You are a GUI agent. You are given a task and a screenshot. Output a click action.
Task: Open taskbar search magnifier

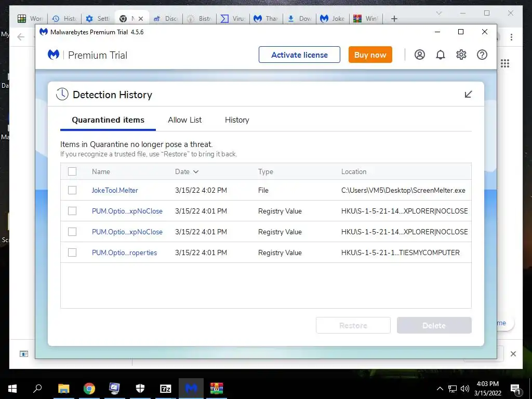click(37, 389)
